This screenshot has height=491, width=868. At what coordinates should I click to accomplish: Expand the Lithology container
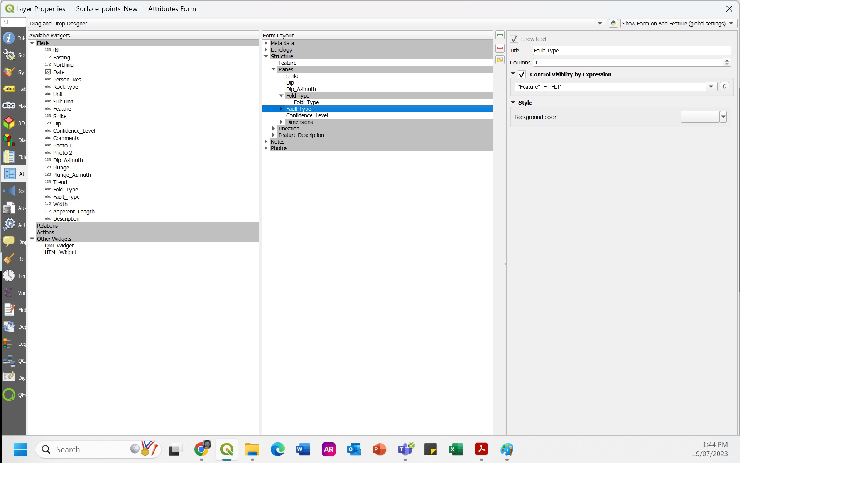pyautogui.click(x=266, y=50)
